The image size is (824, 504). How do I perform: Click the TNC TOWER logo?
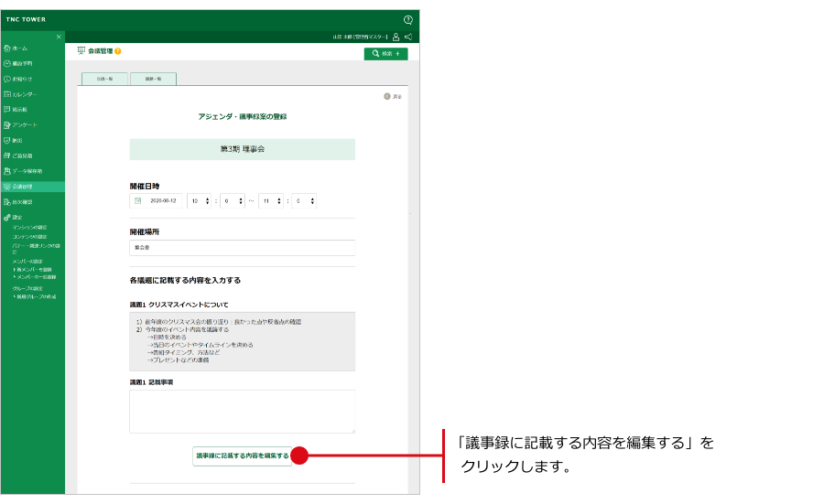pyautogui.click(x=26, y=19)
